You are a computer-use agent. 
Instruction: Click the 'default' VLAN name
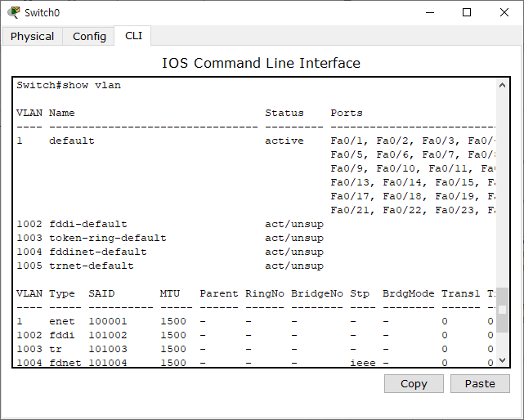coord(71,141)
